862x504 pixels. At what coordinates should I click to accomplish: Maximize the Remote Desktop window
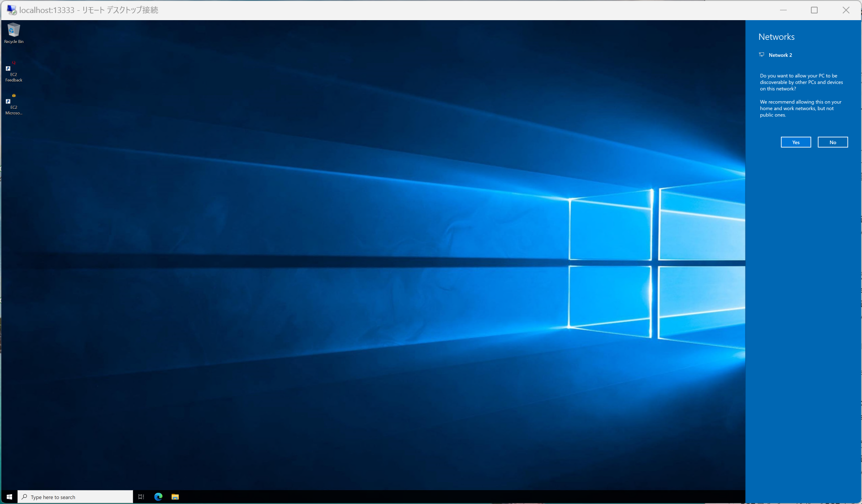pyautogui.click(x=814, y=10)
